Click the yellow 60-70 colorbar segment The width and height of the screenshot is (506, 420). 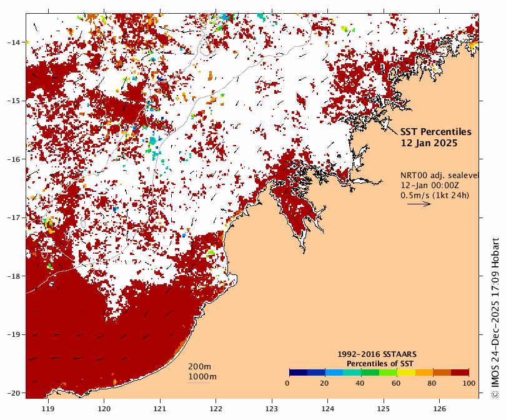point(406,372)
